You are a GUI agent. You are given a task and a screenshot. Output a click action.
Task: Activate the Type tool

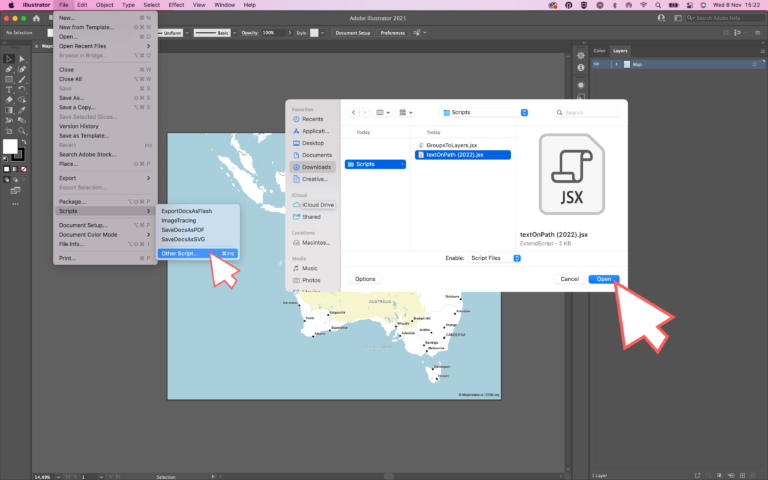[x=9, y=90]
